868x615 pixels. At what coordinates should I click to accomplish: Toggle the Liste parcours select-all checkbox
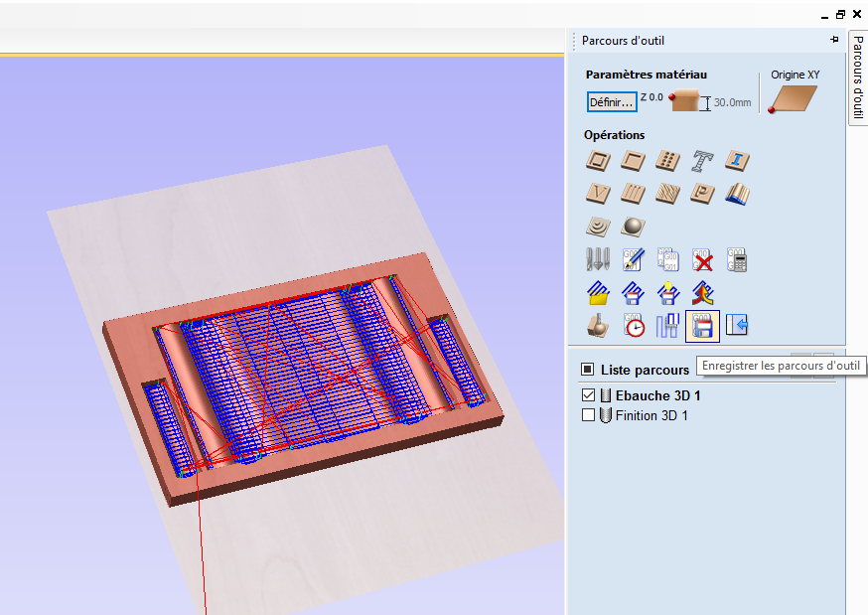[587, 370]
